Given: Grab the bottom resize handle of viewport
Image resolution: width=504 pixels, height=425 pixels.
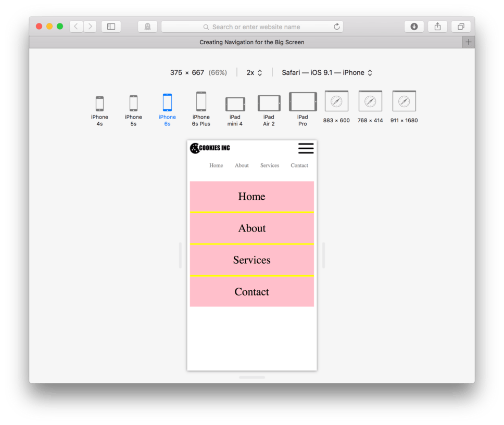Looking at the screenshot, I should point(252,378).
